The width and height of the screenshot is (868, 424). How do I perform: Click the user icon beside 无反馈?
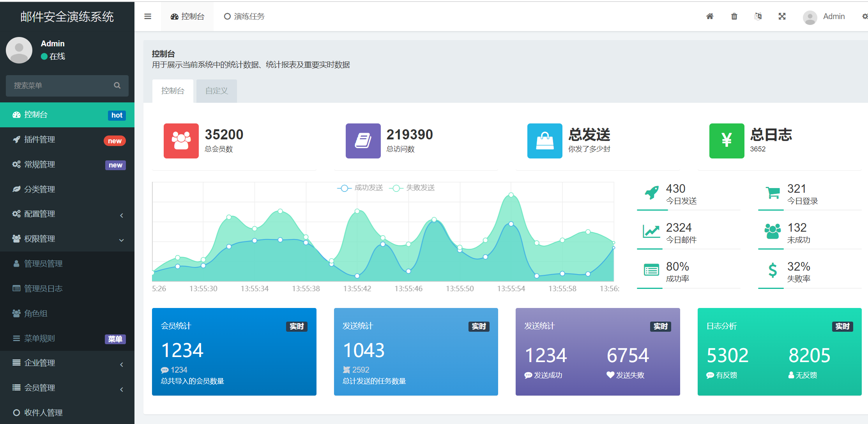click(791, 375)
